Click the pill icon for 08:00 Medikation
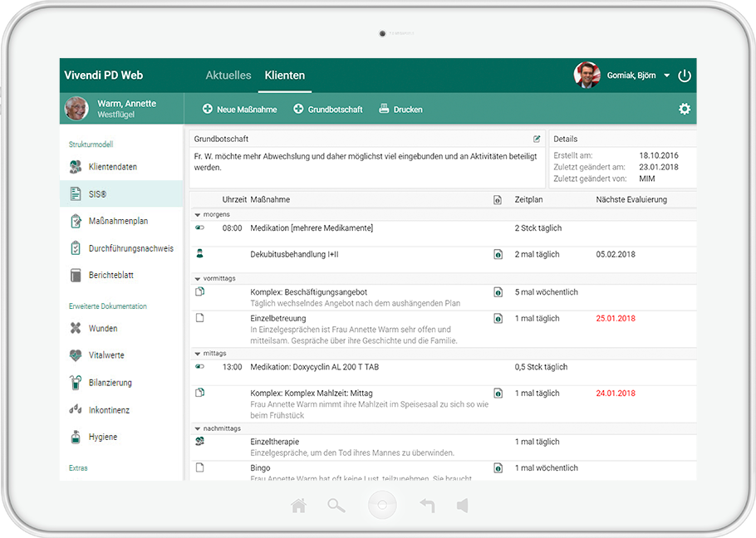Viewport: 756px width, 538px height. (x=199, y=227)
